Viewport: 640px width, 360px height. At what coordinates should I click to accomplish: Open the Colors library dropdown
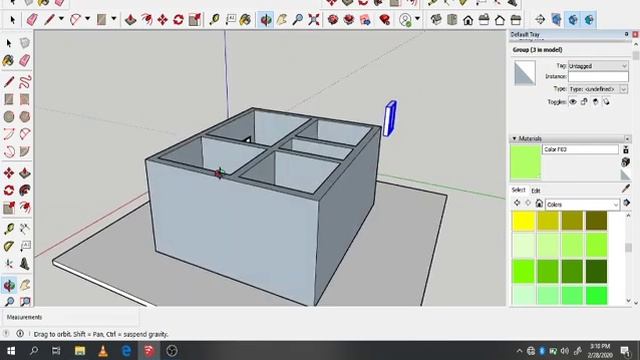click(x=582, y=204)
